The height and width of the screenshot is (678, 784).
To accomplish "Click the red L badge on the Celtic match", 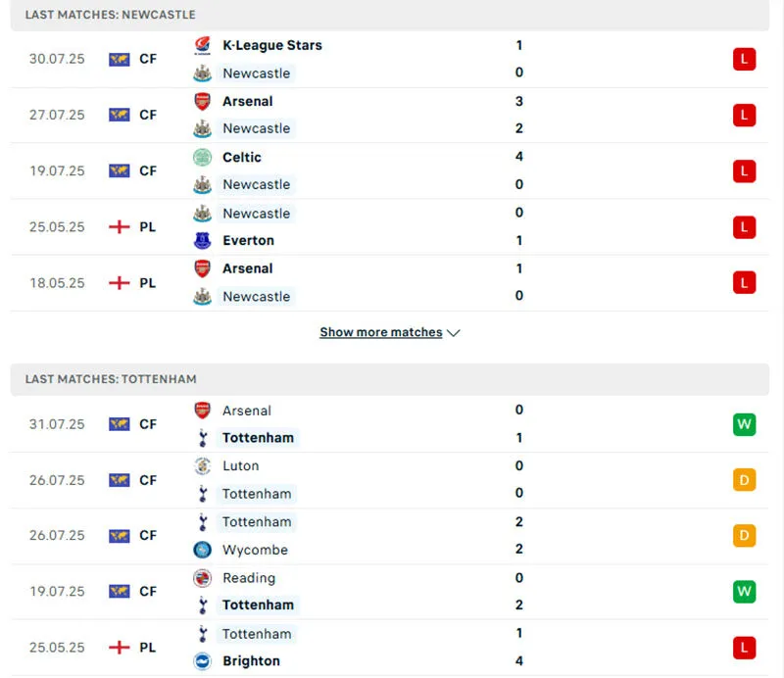I will click(x=744, y=170).
